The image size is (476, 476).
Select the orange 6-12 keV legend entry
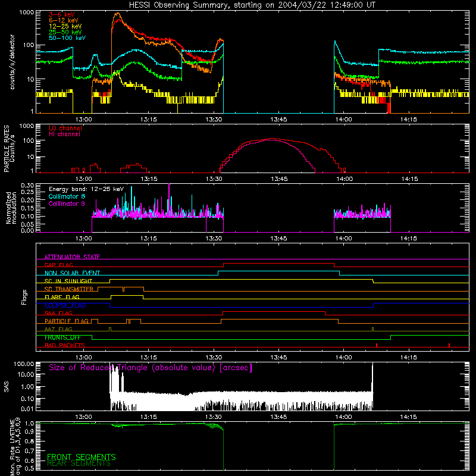click(64, 20)
